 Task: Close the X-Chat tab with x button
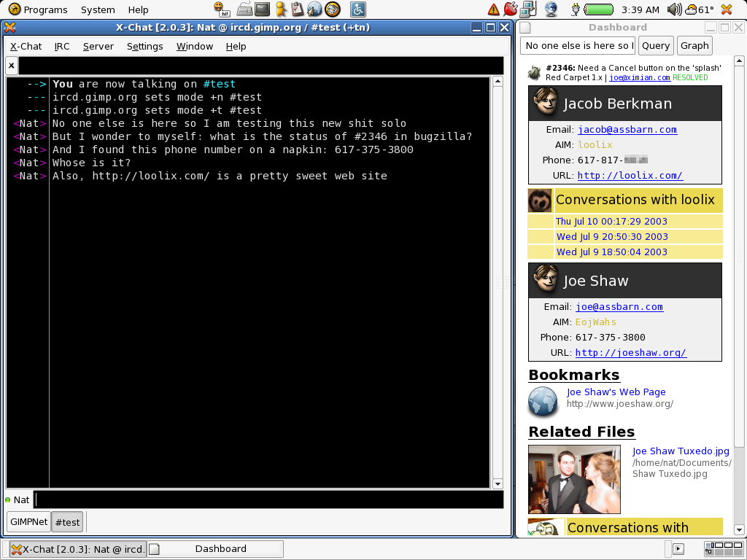click(12, 66)
